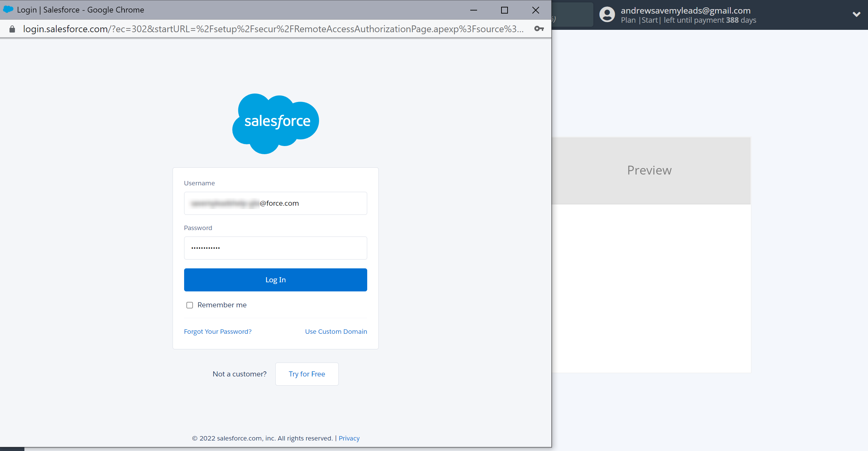Image resolution: width=868 pixels, height=451 pixels.
Task: Click the Salesforce favicon in title bar
Action: click(x=8, y=9)
